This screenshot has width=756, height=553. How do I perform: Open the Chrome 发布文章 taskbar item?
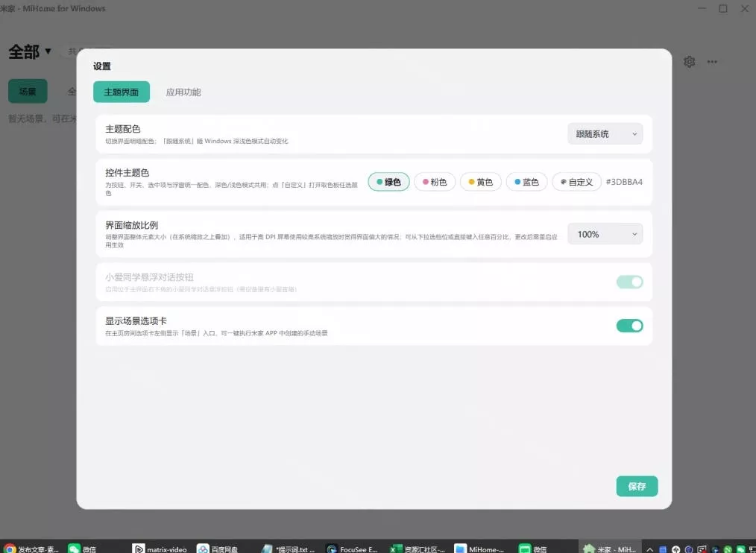(x=31, y=549)
